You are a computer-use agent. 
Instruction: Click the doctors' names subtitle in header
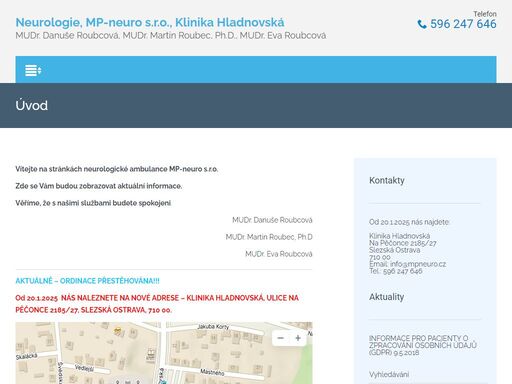click(171, 35)
